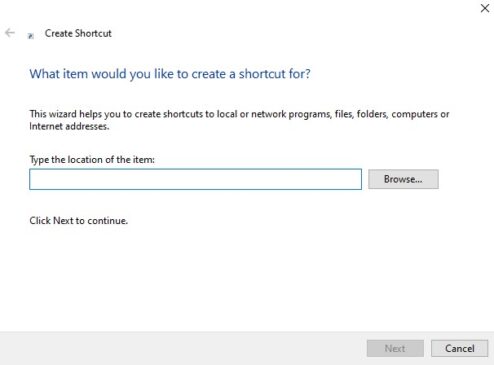Click the Create Shortcut wizard icon
This screenshot has width=494, height=365.
tap(31, 36)
